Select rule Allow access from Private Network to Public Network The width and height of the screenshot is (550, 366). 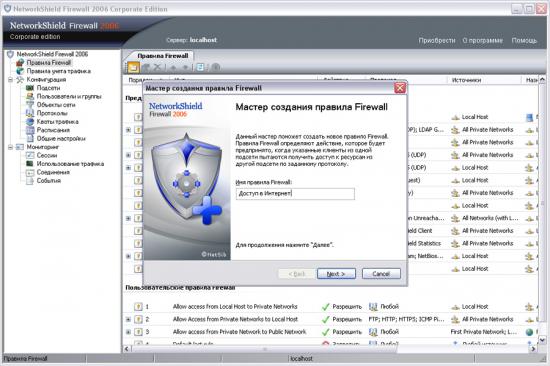coord(239,332)
